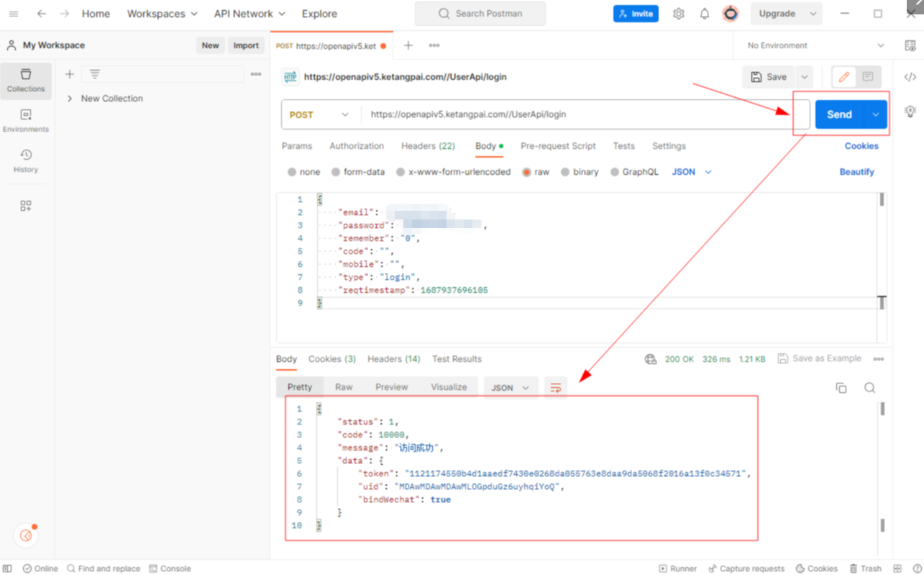The image size is (924, 575).
Task: Go back with the left arrow
Action: coord(42,14)
